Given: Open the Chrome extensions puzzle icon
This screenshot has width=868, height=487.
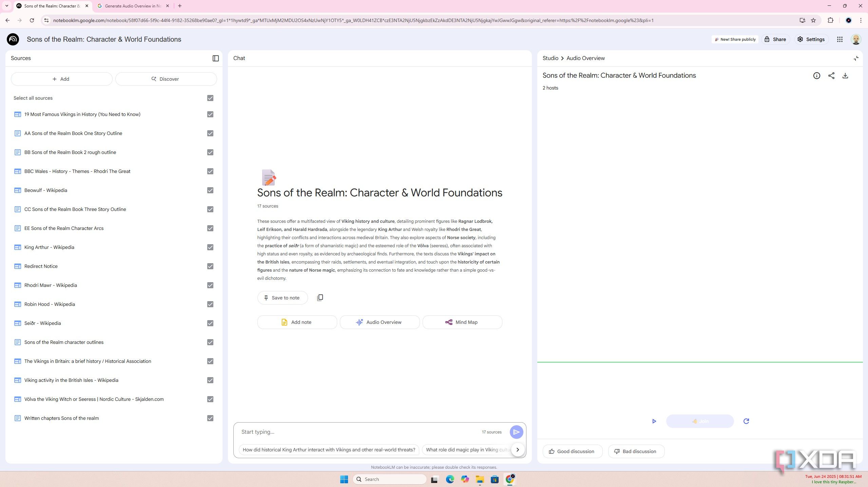Looking at the screenshot, I should [831, 20].
